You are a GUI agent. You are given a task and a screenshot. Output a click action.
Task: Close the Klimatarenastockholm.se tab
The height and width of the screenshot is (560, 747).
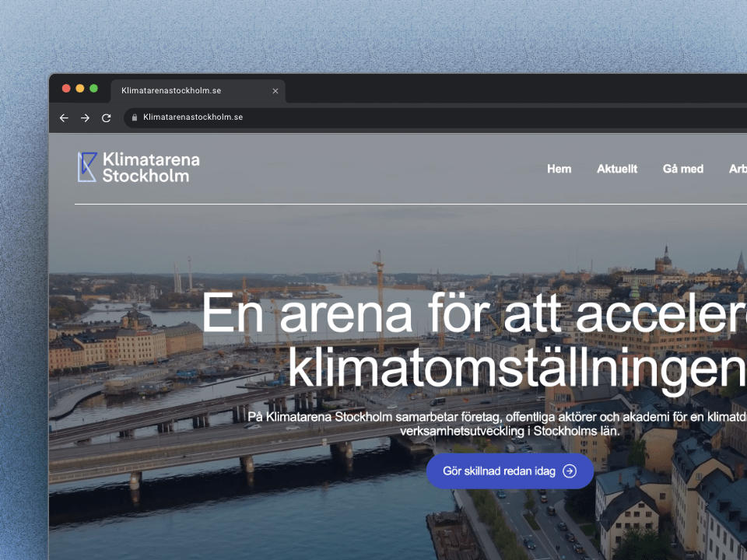coord(275,91)
